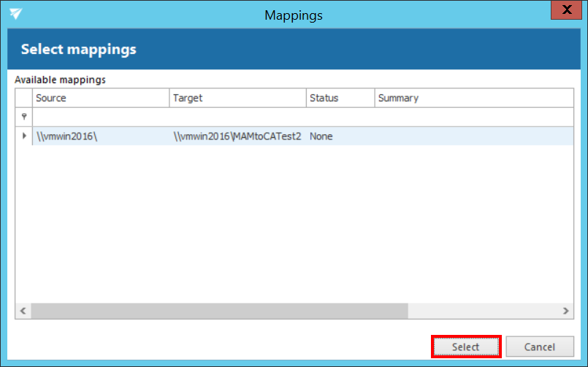This screenshot has height=367, width=588.
Task: Click the Source filter field
Action: [x=101, y=117]
